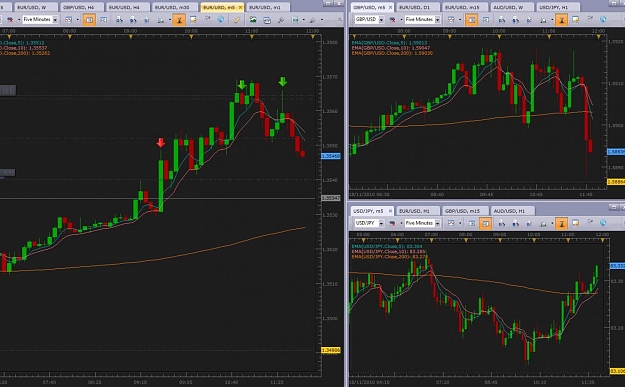The height and width of the screenshot is (387, 625).
Task: Toggle the non-highlighted layout button in EUR/USD toolbar
Action: pos(103,20)
